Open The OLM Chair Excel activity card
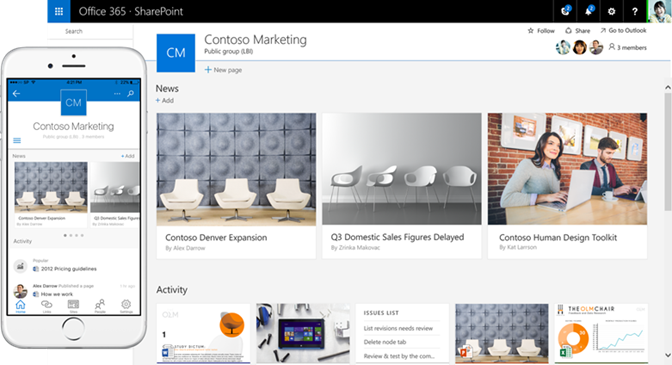 tap(601, 334)
